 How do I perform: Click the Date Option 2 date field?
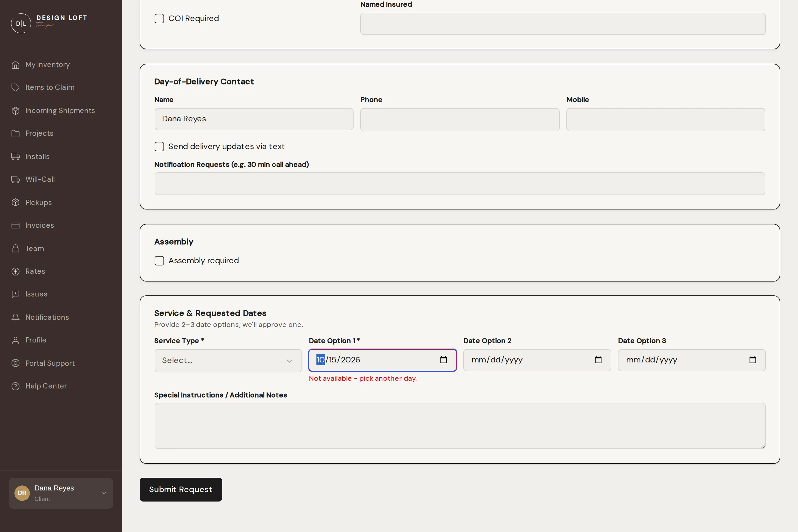(x=537, y=360)
